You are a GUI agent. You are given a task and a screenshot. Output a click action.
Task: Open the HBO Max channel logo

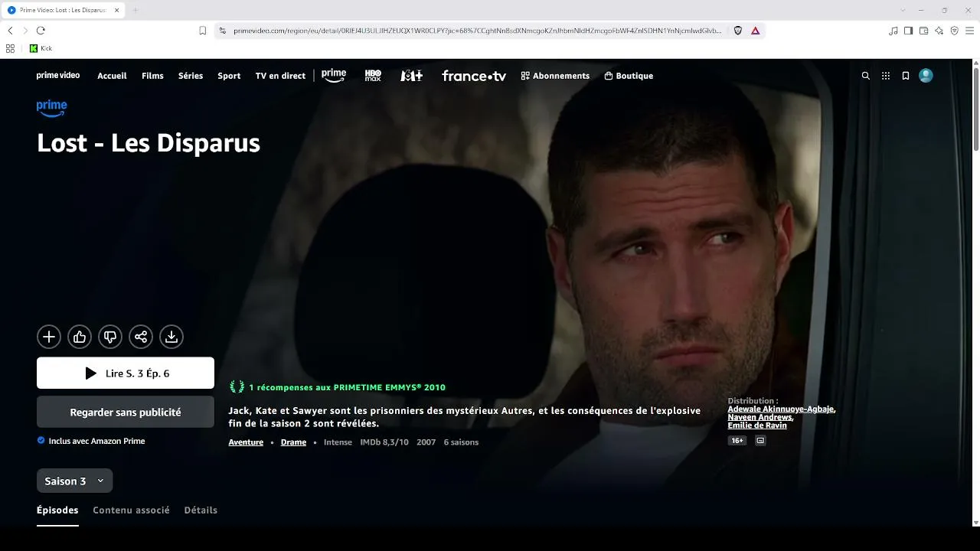coord(373,76)
